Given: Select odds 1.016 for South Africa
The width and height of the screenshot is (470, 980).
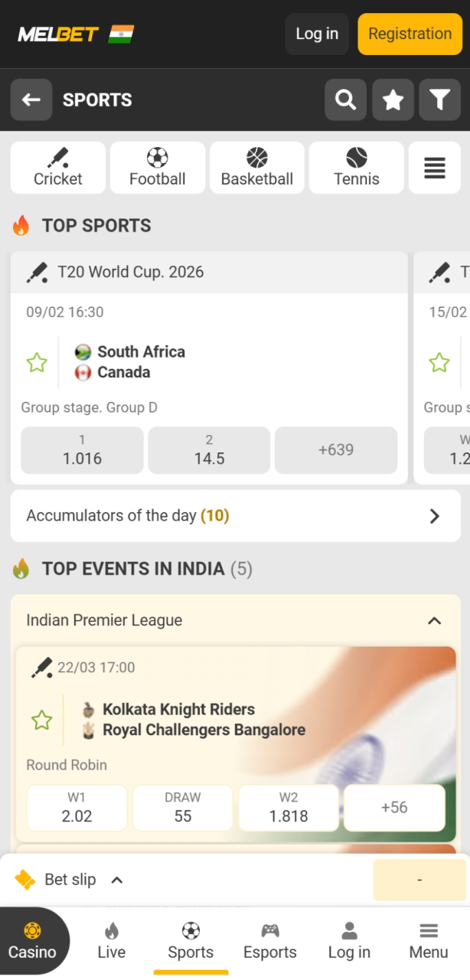Looking at the screenshot, I should [x=81, y=451].
